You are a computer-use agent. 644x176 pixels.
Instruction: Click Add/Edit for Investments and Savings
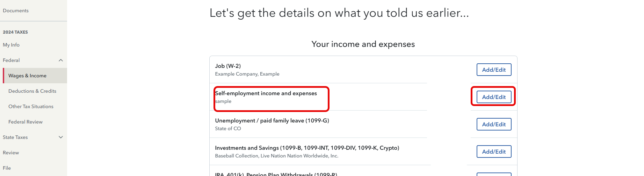point(494,152)
